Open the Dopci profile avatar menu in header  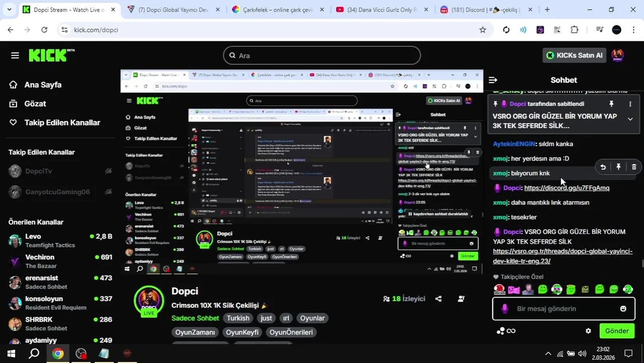[617, 55]
